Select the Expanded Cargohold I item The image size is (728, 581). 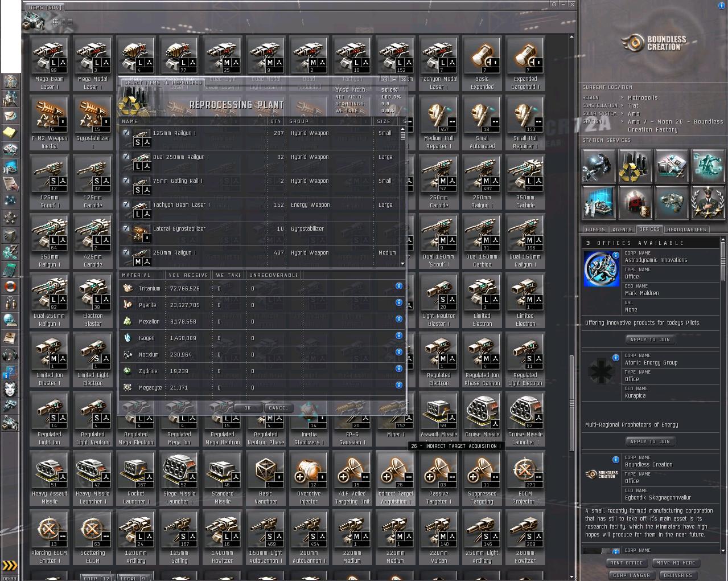[x=525, y=64]
